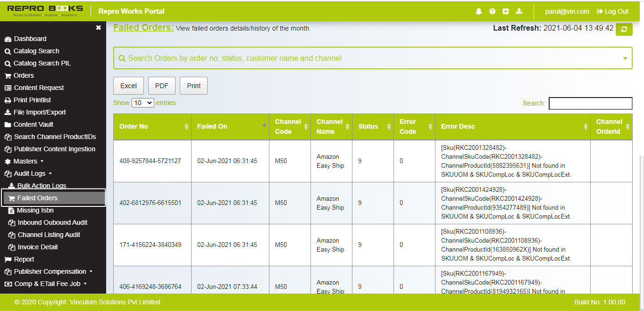644x311 pixels.
Task: Click the Log Out link
Action: pyautogui.click(x=612, y=11)
